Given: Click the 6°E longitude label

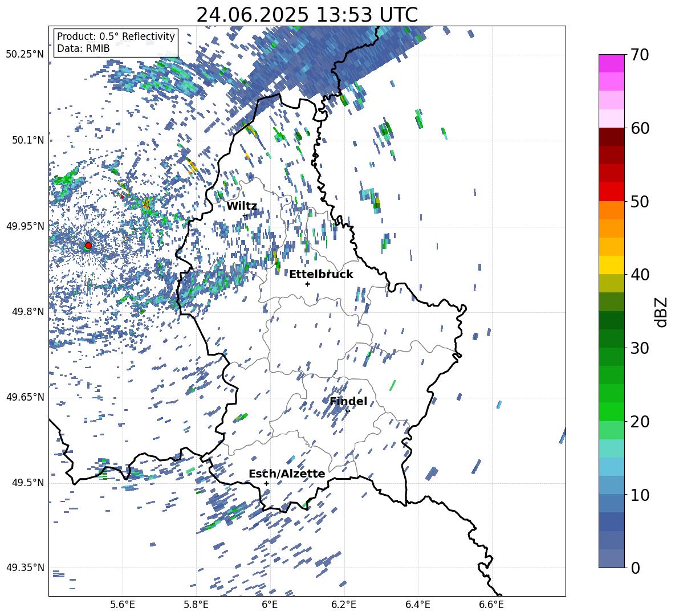Looking at the screenshot, I should [x=270, y=605].
